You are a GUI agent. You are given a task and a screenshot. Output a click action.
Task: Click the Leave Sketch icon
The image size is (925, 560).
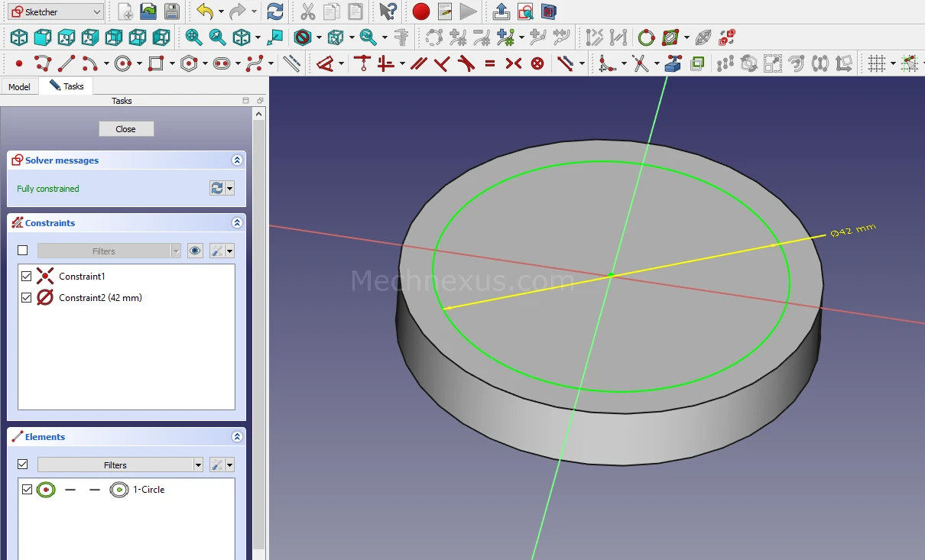501,11
